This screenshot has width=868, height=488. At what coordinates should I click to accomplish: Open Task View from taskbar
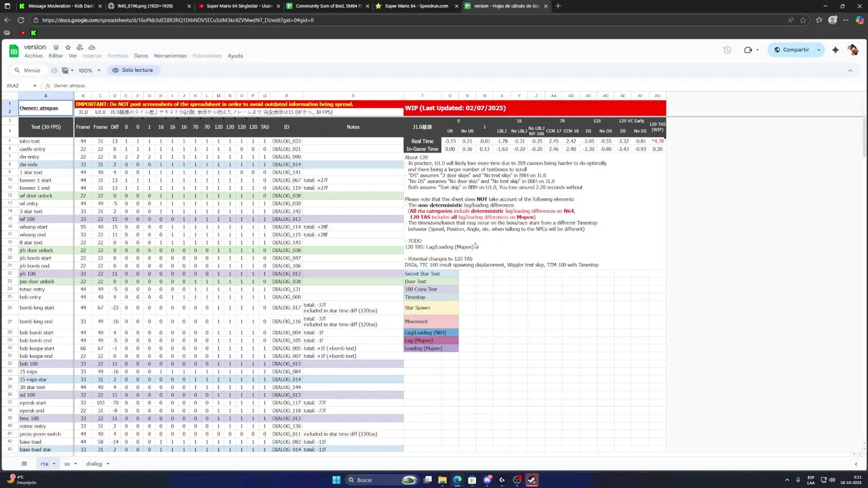click(x=428, y=480)
